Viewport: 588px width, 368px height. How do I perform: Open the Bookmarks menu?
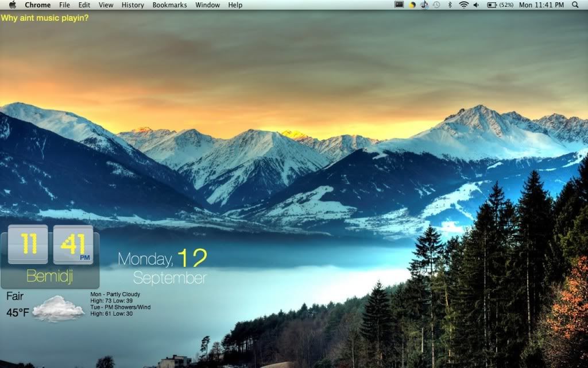(x=169, y=5)
